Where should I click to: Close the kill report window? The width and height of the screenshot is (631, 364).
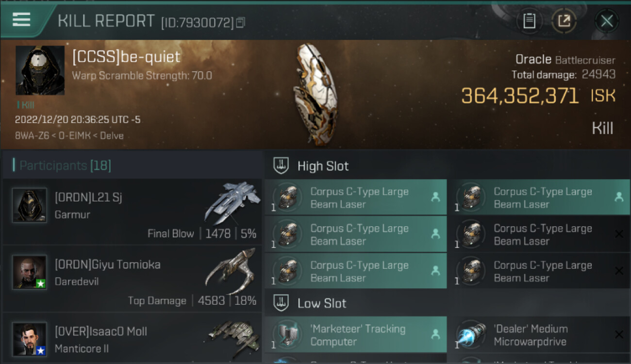pos(607,21)
